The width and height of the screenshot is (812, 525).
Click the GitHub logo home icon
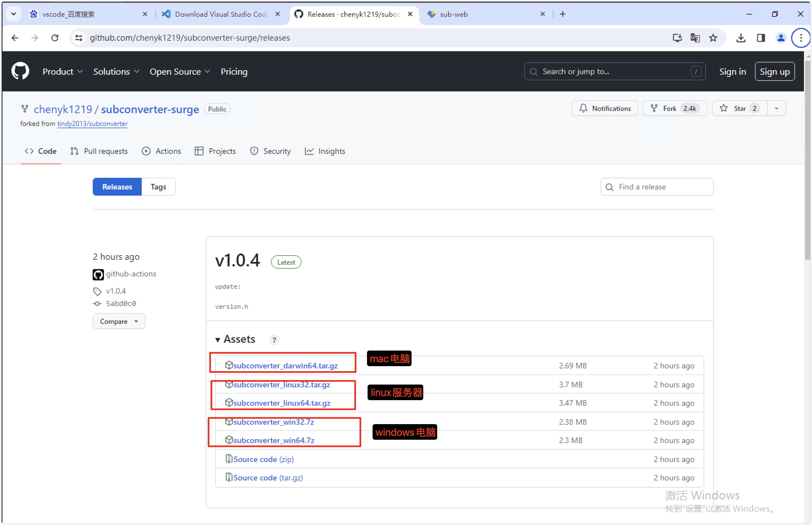click(x=20, y=71)
